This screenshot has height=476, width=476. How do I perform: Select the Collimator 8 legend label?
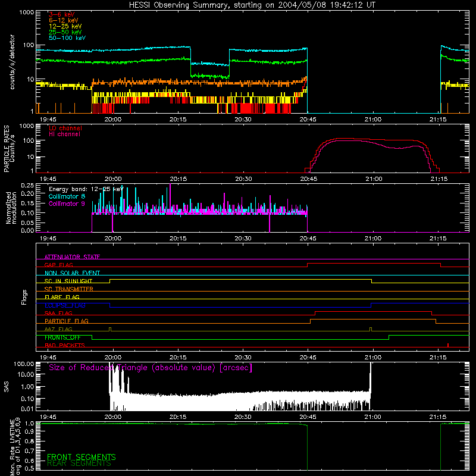pos(67,196)
